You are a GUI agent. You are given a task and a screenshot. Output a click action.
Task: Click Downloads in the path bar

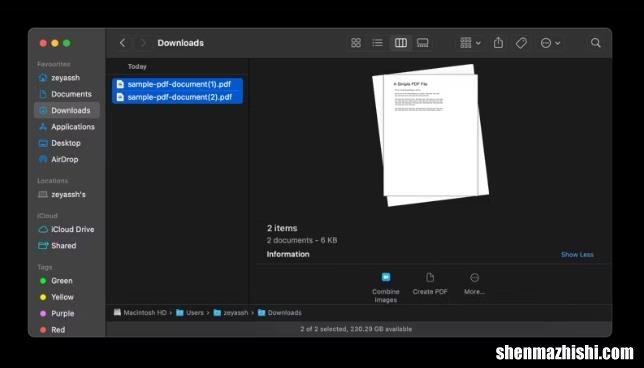tap(280, 313)
